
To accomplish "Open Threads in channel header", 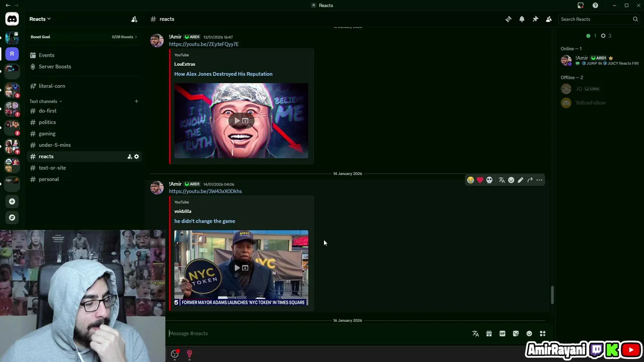I will [x=508, y=19].
